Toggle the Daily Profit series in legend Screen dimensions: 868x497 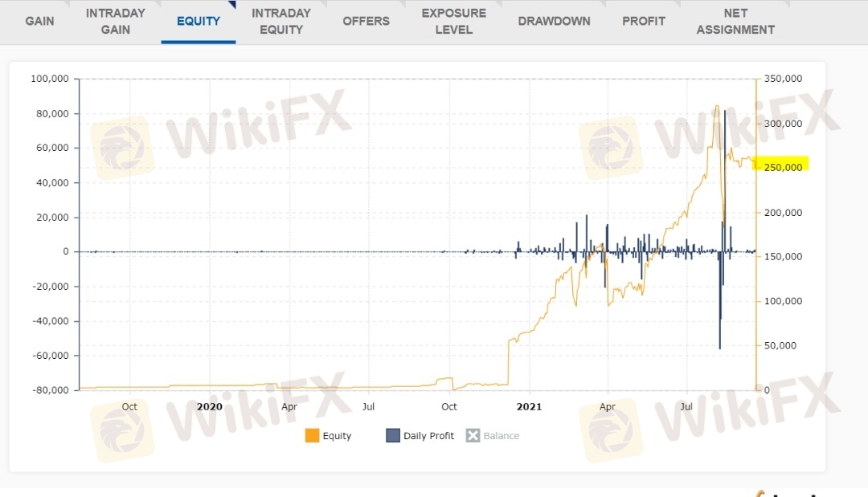coord(420,436)
